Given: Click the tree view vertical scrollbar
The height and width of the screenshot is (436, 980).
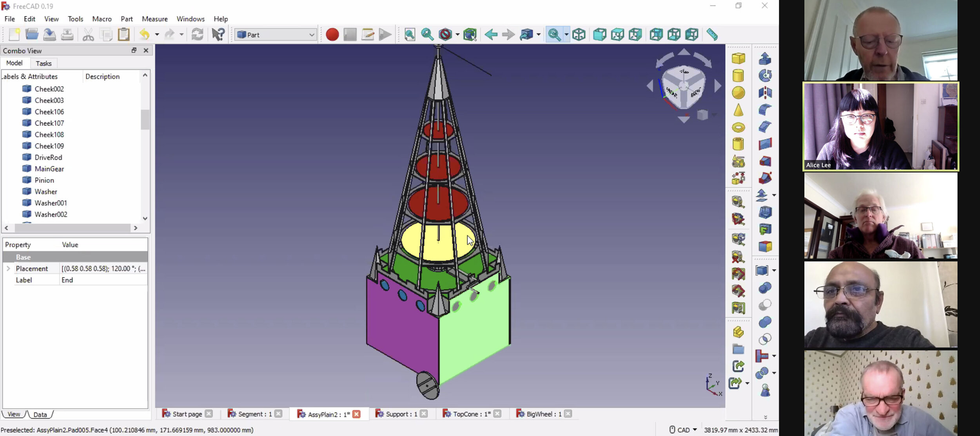Looking at the screenshot, I should click(145, 119).
